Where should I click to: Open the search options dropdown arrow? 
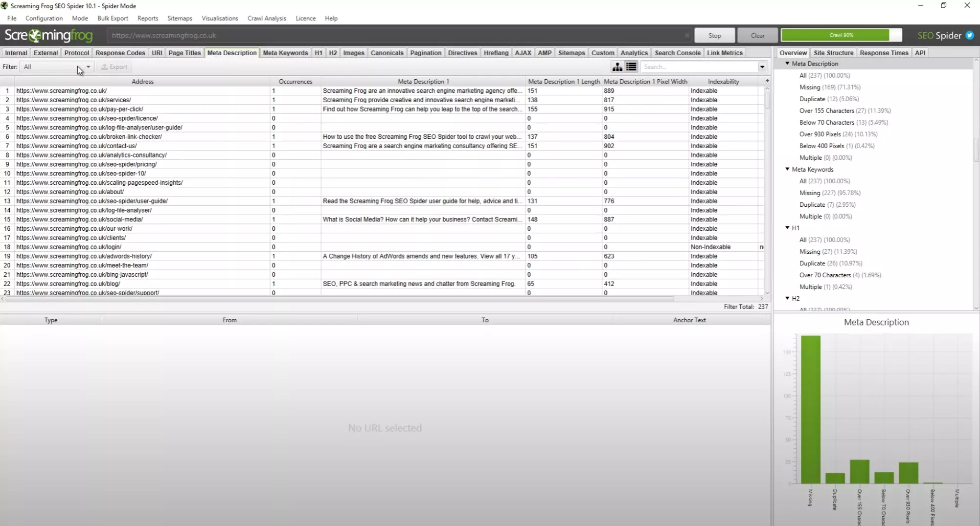pyautogui.click(x=762, y=66)
